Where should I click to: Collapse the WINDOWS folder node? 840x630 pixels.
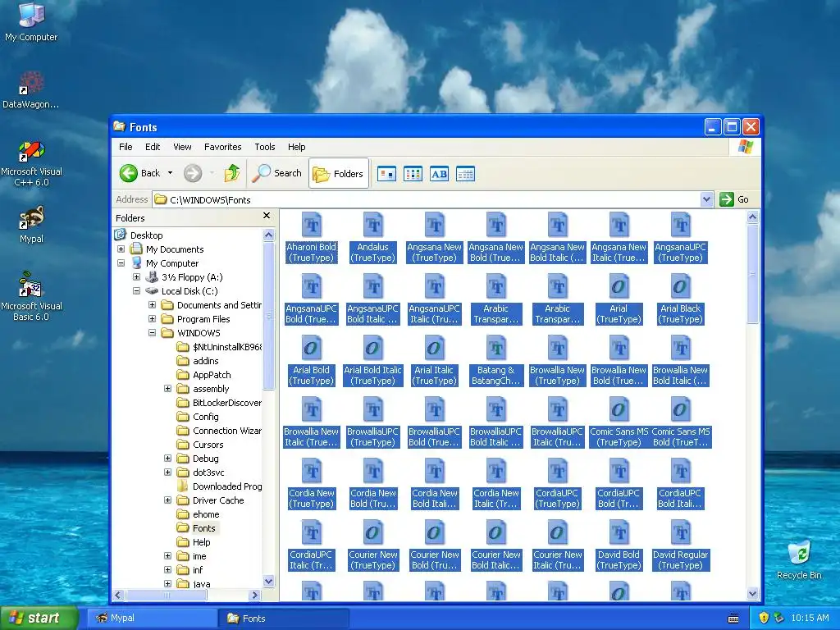click(152, 333)
